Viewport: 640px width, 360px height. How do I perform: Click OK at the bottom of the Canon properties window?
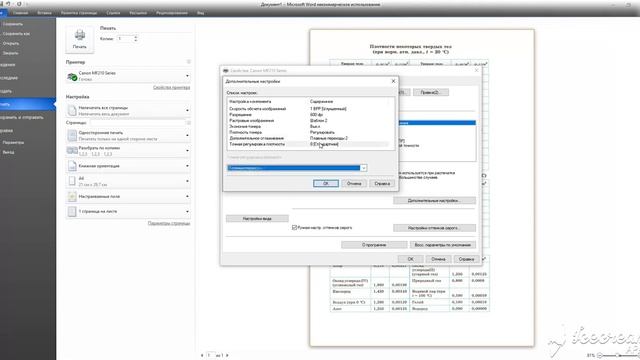coord(410,259)
